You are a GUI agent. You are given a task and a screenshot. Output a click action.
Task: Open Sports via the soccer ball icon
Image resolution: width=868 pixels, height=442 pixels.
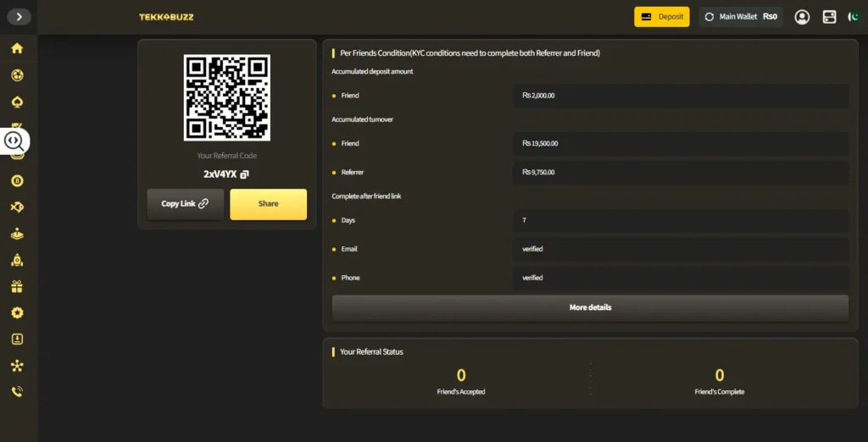click(x=17, y=75)
